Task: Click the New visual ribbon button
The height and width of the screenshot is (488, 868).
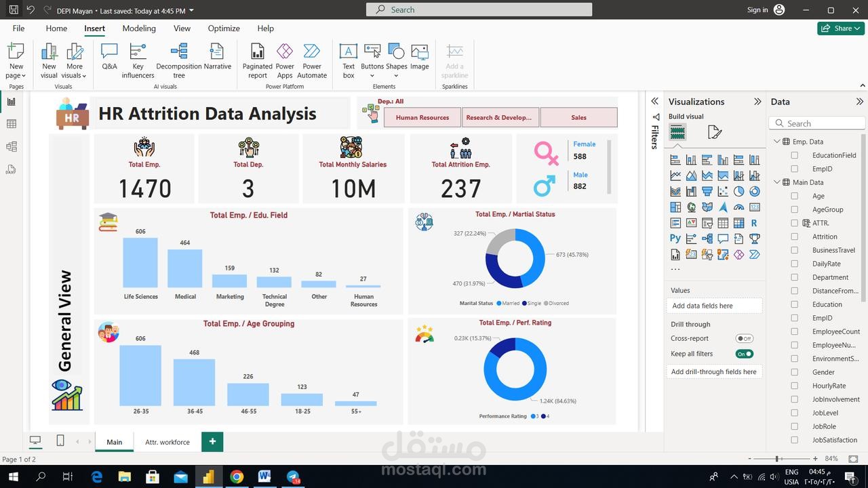Action: click(49, 61)
